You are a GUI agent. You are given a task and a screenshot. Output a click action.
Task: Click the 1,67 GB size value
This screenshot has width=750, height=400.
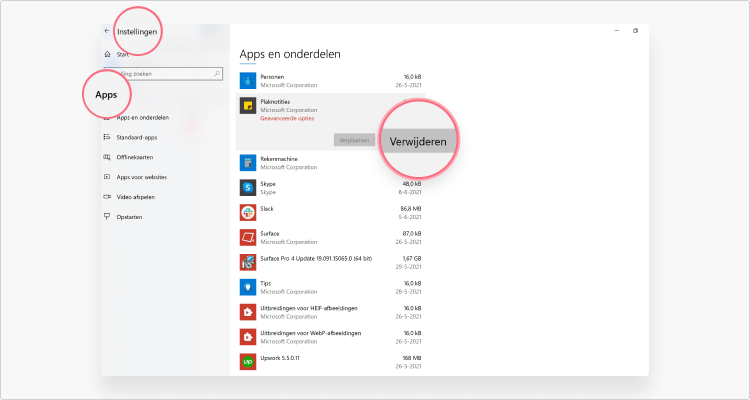(x=412, y=258)
